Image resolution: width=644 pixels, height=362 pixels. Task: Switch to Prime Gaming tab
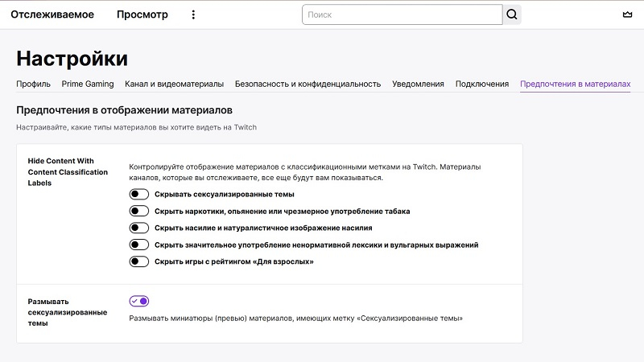tap(88, 84)
